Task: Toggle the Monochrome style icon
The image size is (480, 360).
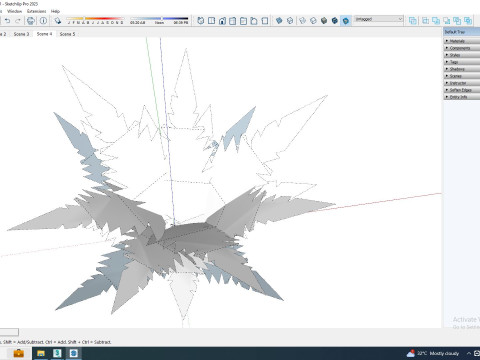Action: tap(346, 21)
